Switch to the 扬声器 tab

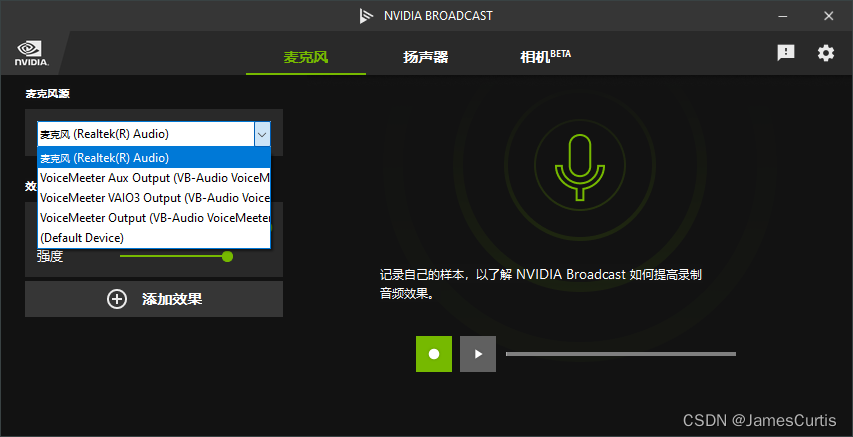point(425,57)
